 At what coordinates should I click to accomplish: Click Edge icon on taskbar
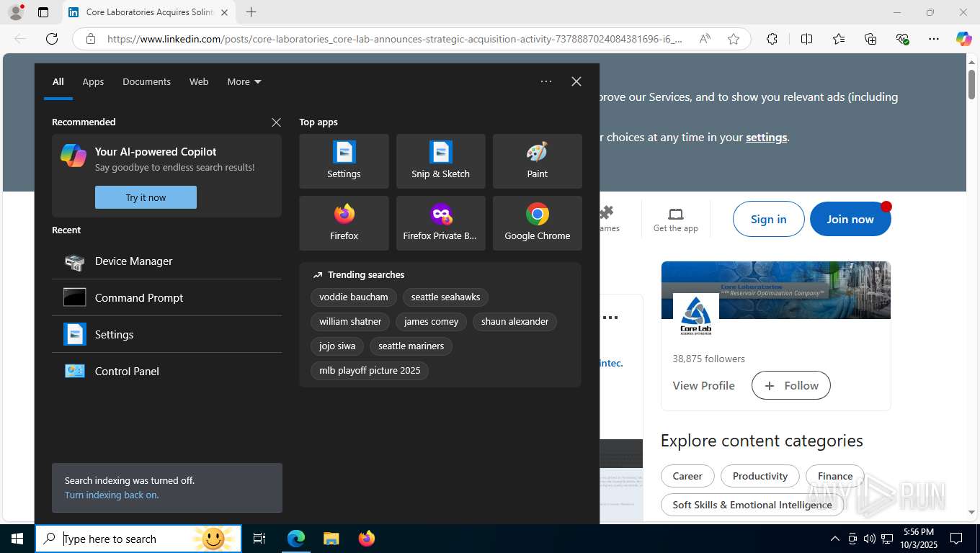296,539
